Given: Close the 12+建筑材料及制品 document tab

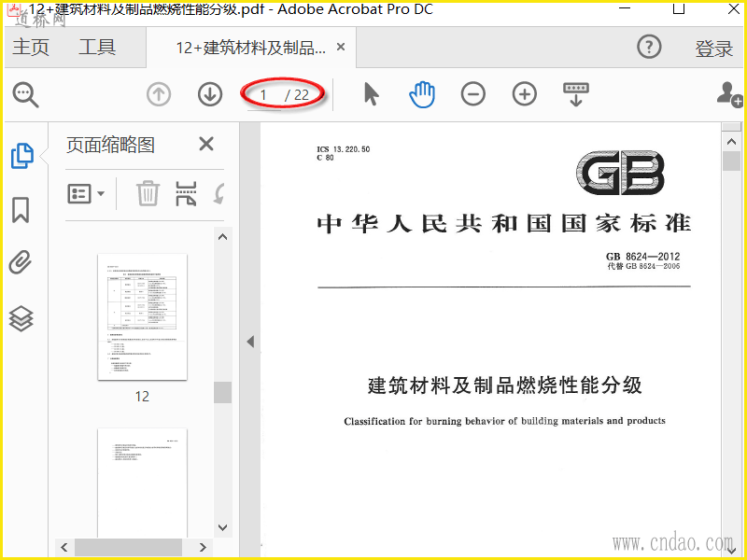Looking at the screenshot, I should pos(341,47).
